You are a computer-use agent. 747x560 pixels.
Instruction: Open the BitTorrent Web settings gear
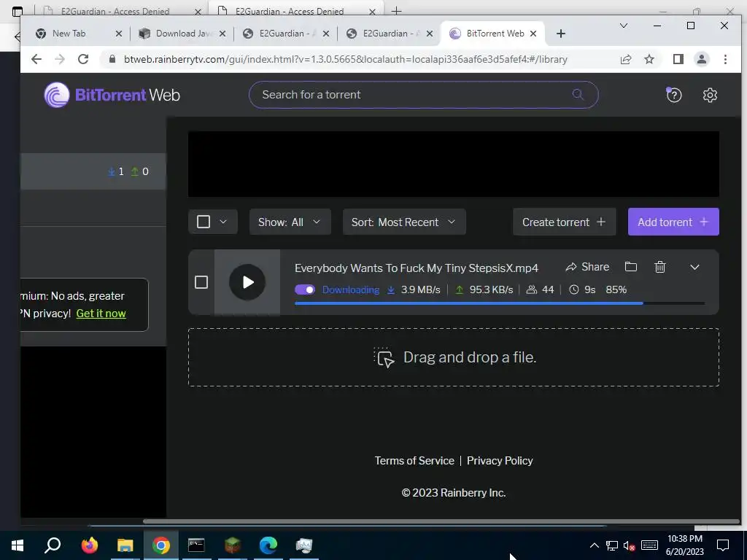coord(710,96)
